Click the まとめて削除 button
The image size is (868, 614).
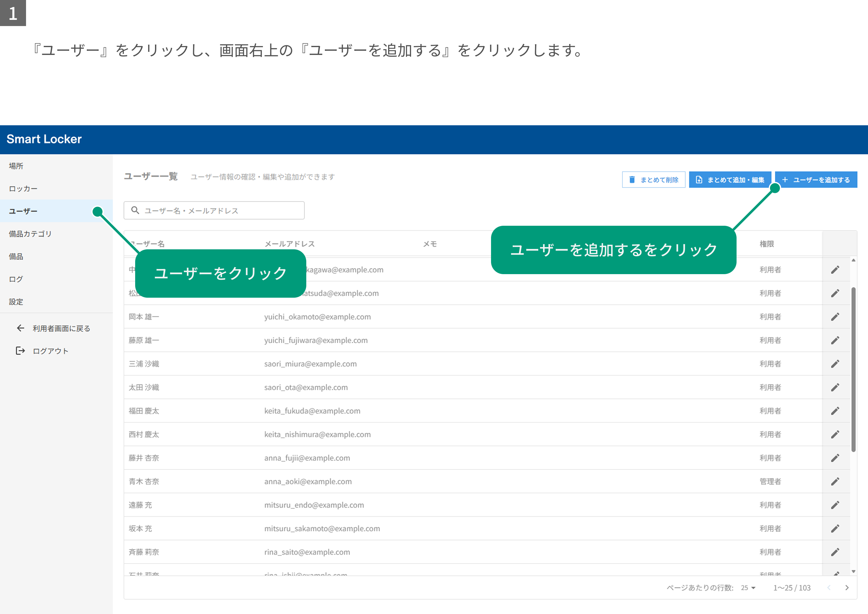click(x=654, y=180)
